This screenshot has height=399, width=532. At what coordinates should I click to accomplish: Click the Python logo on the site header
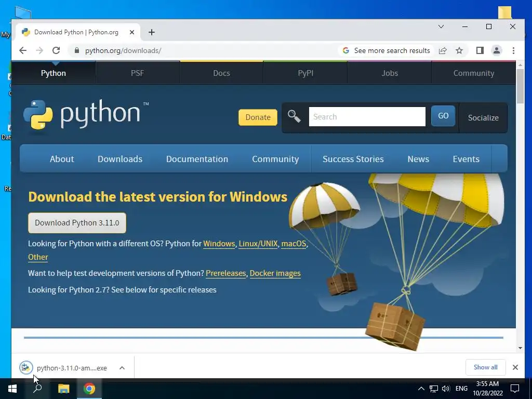pyautogui.click(x=86, y=115)
